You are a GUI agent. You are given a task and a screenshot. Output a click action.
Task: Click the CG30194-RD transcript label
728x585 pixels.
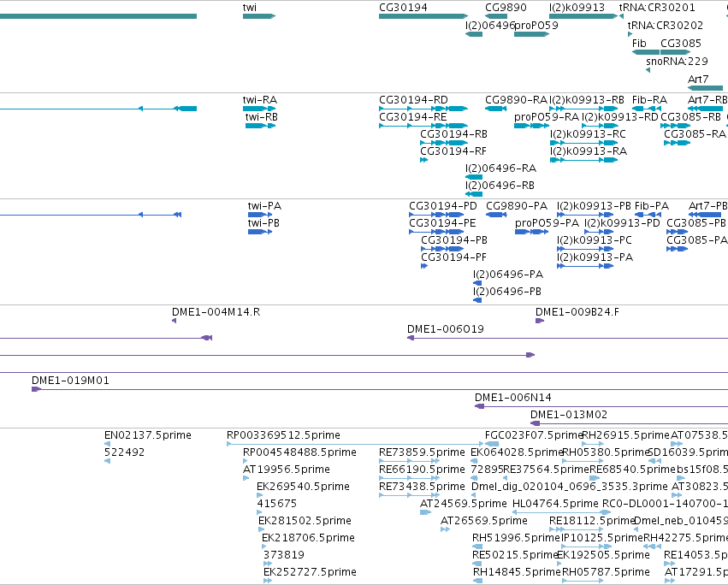point(413,100)
